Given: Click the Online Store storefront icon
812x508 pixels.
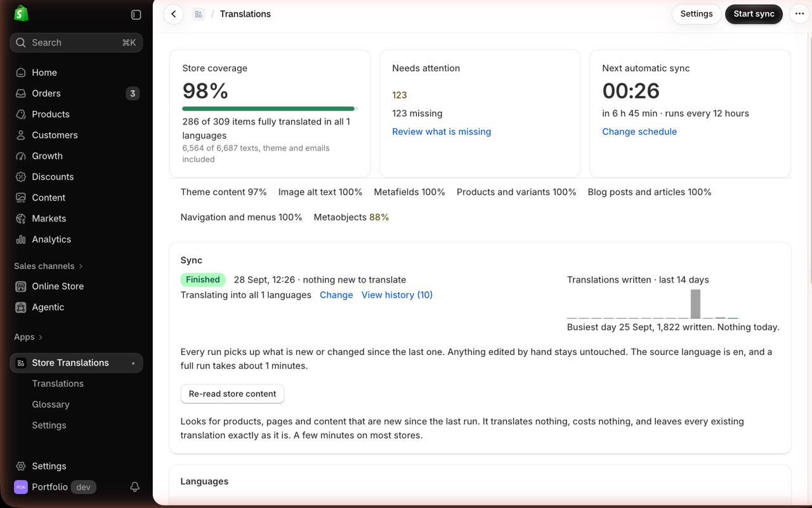Looking at the screenshot, I should [21, 286].
